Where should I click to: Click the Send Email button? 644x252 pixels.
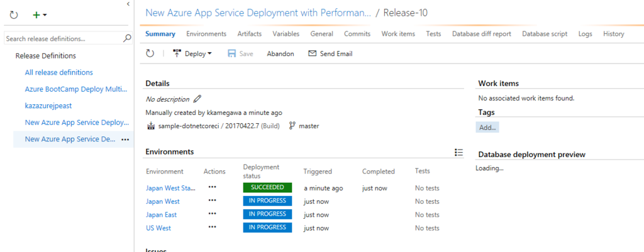pos(330,53)
